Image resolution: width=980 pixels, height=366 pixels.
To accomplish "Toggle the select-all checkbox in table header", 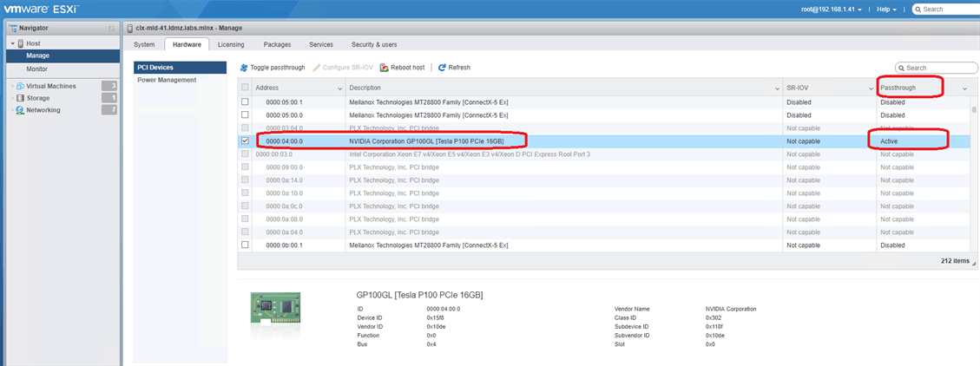I will 245,88.
